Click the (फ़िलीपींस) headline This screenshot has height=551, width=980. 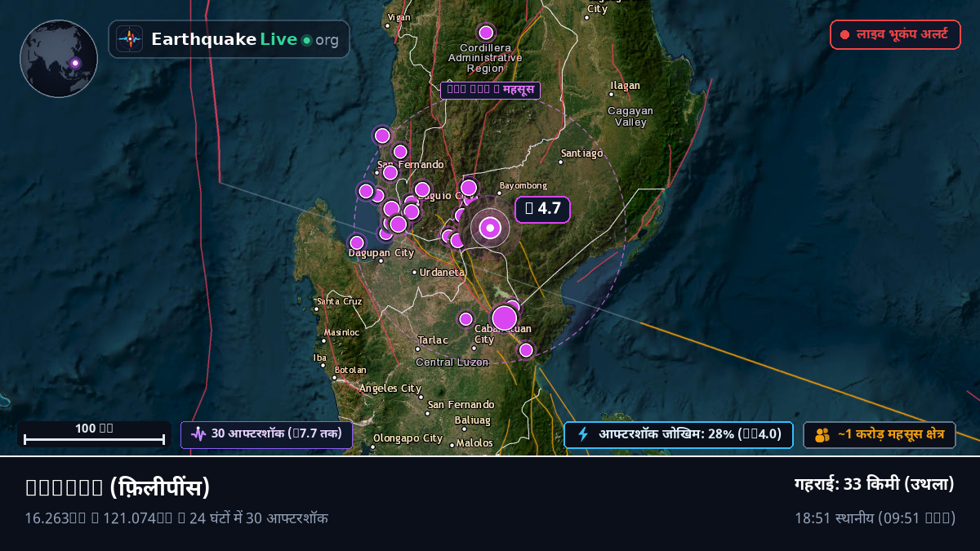click(118, 487)
